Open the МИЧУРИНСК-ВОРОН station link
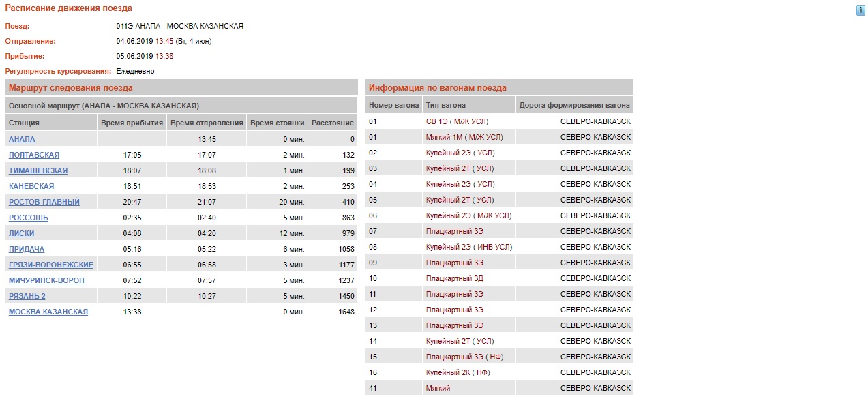868x403 pixels. (47, 280)
